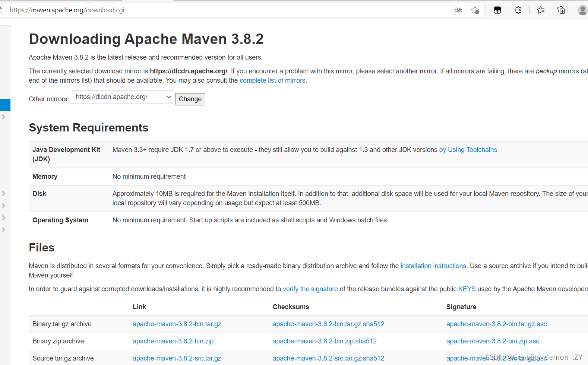
Task: Open the bin.zip.asc signature link
Action: click(x=493, y=341)
